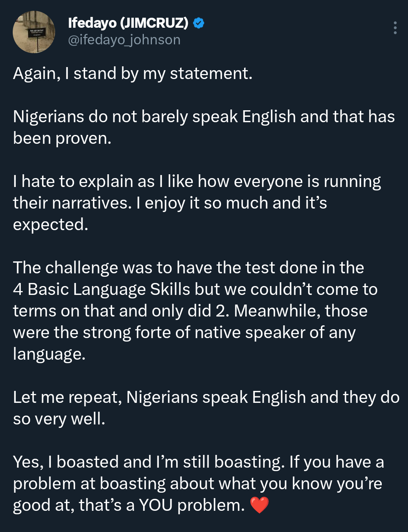Click the line "Again, I stand by my statement."
The height and width of the screenshot is (532, 408).
click(x=133, y=73)
